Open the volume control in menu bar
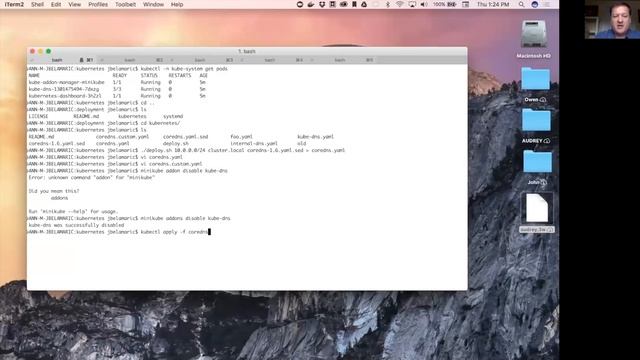 (424, 4)
